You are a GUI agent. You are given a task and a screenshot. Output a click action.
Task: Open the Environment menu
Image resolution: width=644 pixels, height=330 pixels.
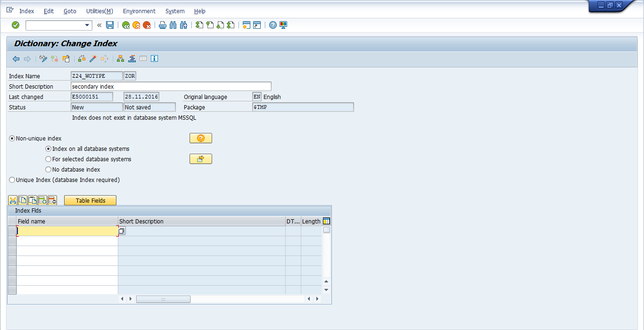click(139, 11)
